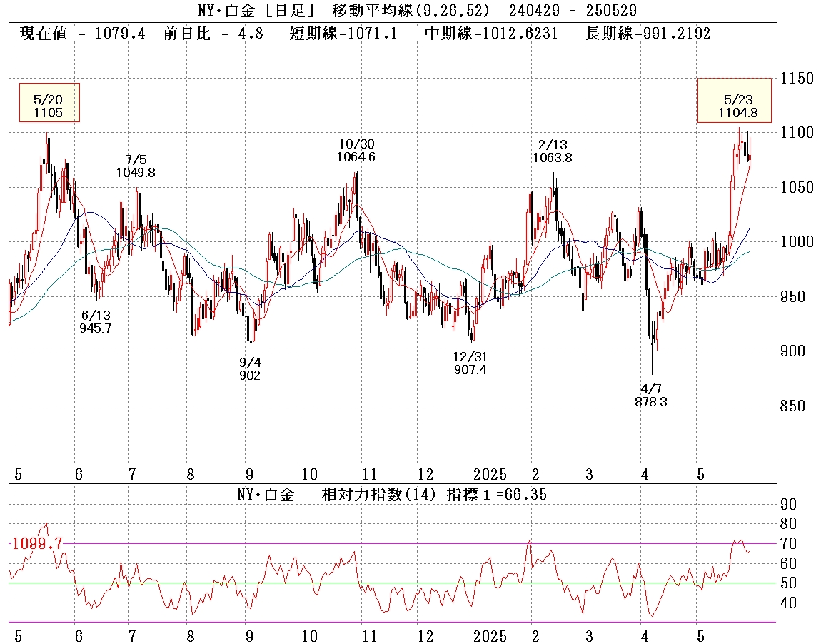Select the 4/7 878.3 low label

pos(650,396)
